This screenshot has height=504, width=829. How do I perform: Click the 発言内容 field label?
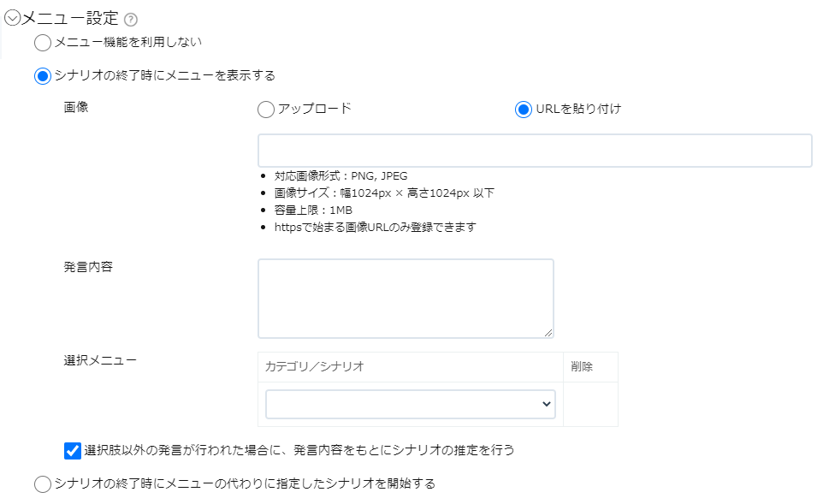click(x=88, y=266)
